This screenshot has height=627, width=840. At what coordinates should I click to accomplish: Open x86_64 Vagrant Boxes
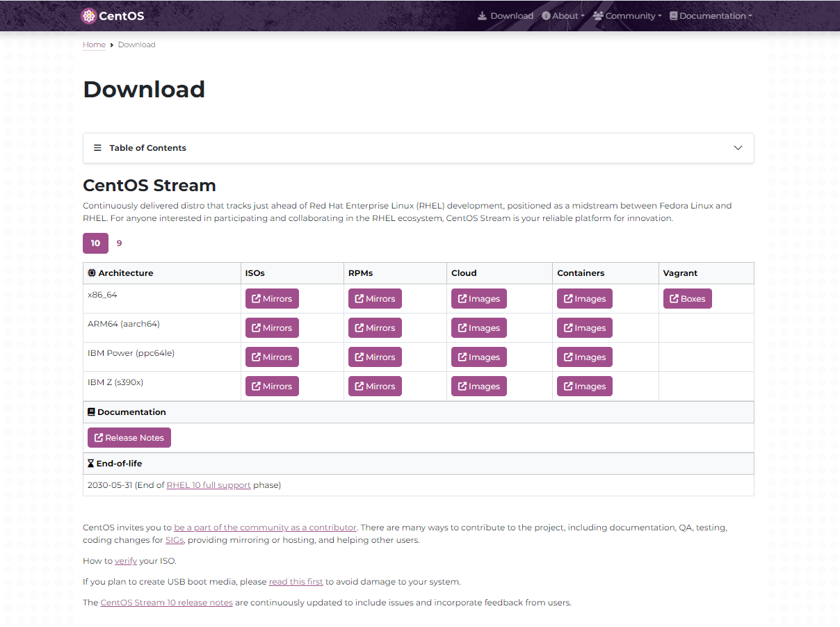pos(688,299)
